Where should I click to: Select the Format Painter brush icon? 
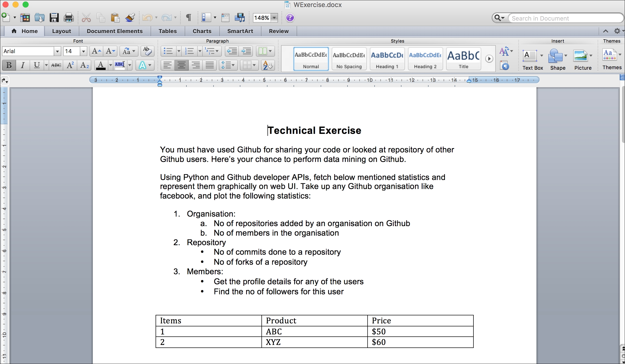tap(130, 18)
